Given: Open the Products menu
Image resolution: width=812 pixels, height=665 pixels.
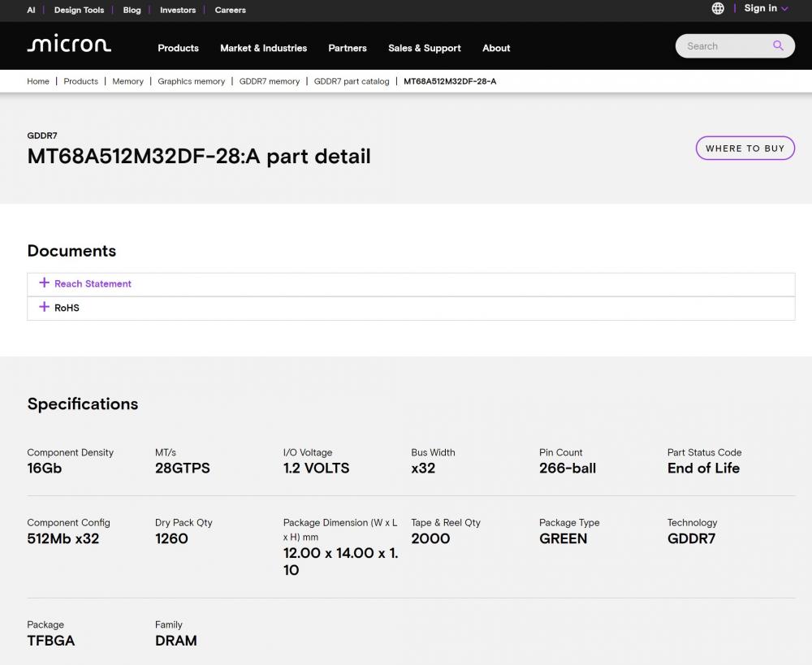Looking at the screenshot, I should [178, 48].
